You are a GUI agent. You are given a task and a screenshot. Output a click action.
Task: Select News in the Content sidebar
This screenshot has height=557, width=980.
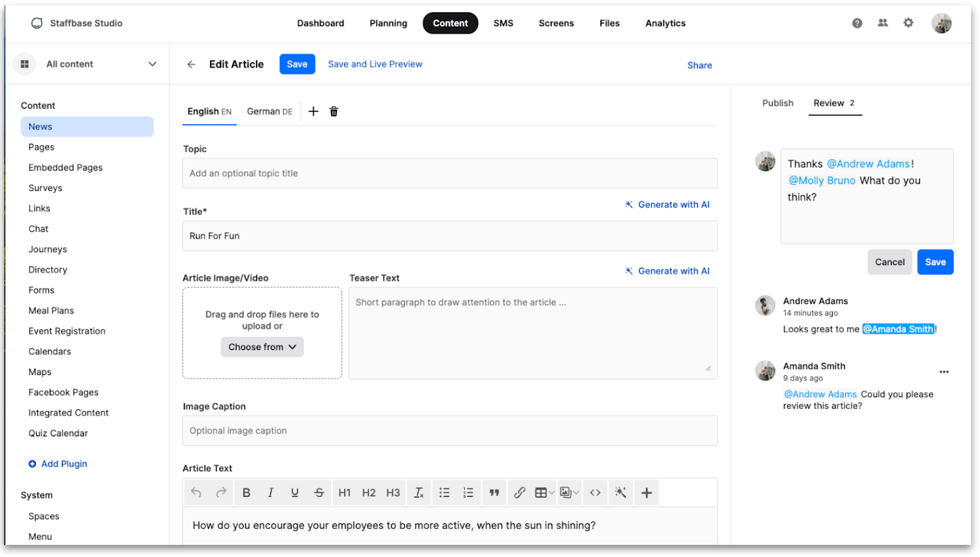[40, 126]
